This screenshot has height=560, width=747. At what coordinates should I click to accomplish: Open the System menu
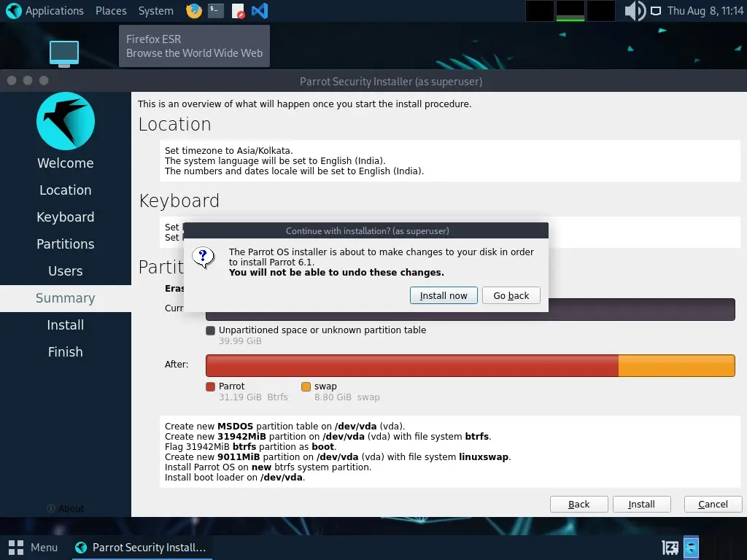point(155,11)
